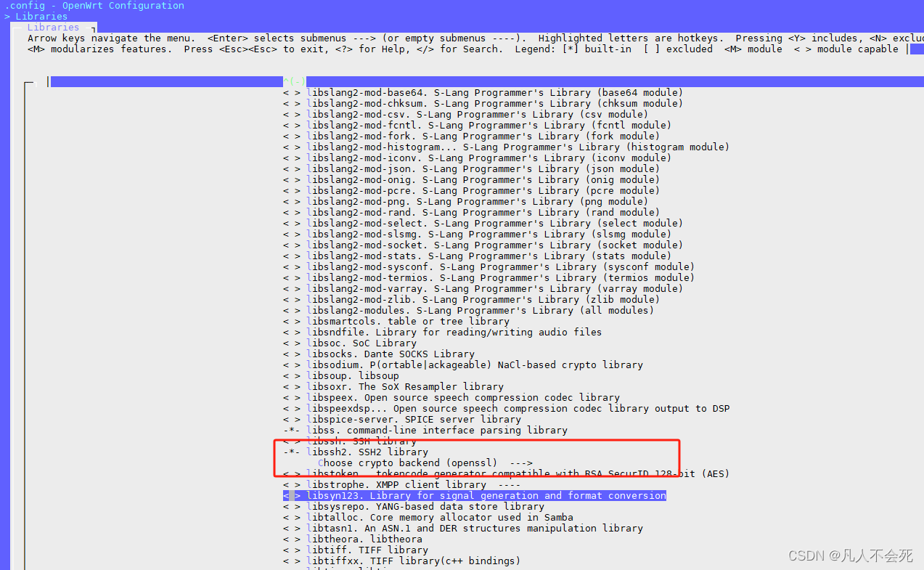Select the libslang2-mod-rand entry
This screenshot has width=924, height=570.
(471, 213)
